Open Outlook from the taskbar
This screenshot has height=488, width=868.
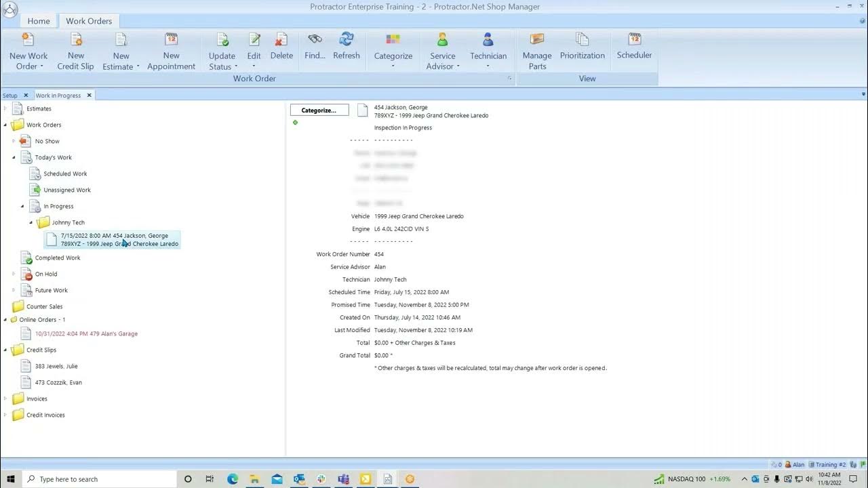299,479
